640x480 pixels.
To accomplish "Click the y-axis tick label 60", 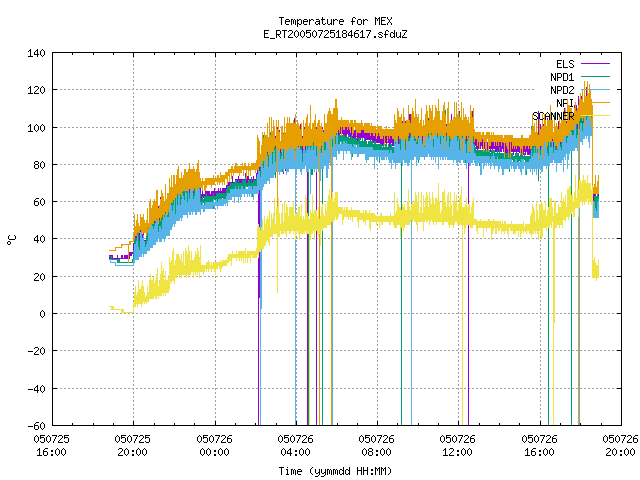I will click(x=39, y=202).
